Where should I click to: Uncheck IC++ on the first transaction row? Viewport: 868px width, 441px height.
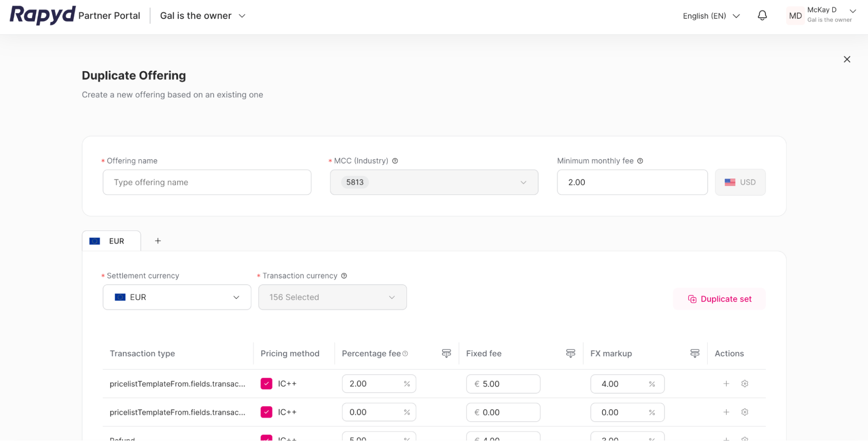pos(266,384)
